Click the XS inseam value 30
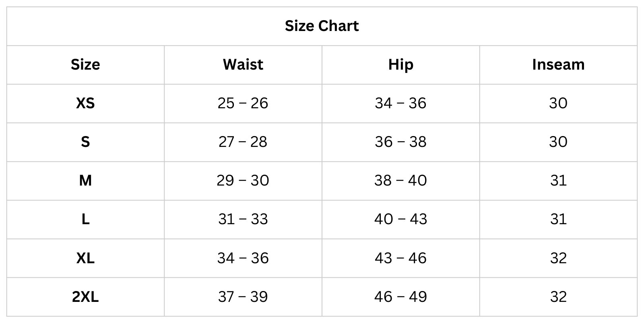Image resolution: width=644 pixels, height=322 pixels. [558, 103]
